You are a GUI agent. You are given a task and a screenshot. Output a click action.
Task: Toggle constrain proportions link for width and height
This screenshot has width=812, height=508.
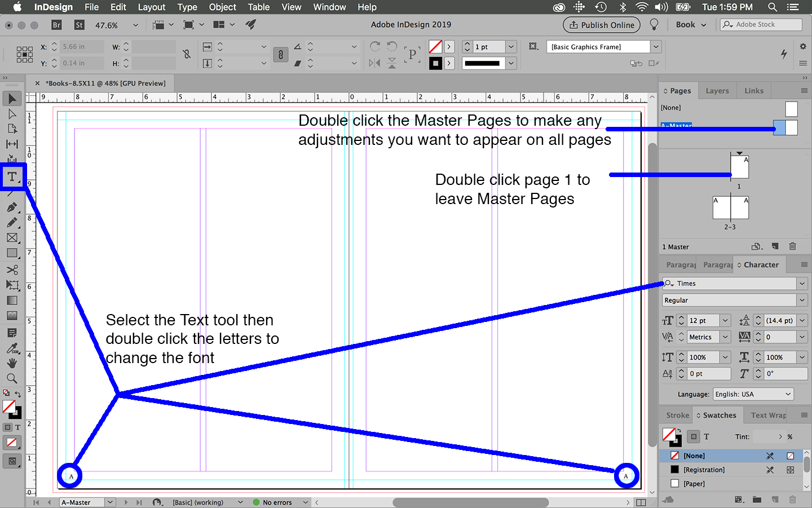187,54
